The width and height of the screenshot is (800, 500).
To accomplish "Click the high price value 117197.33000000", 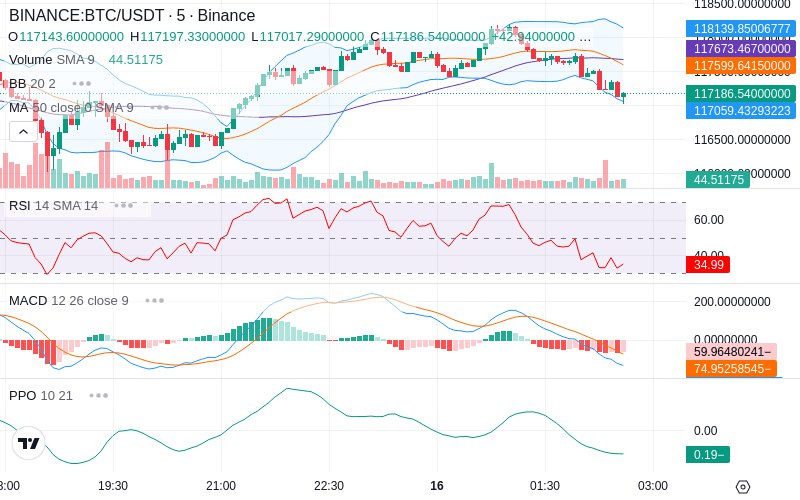I will [192, 37].
